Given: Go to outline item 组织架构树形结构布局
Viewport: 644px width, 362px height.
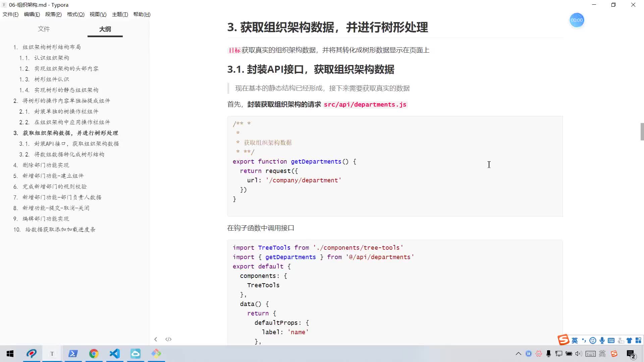Looking at the screenshot, I should (x=52, y=47).
